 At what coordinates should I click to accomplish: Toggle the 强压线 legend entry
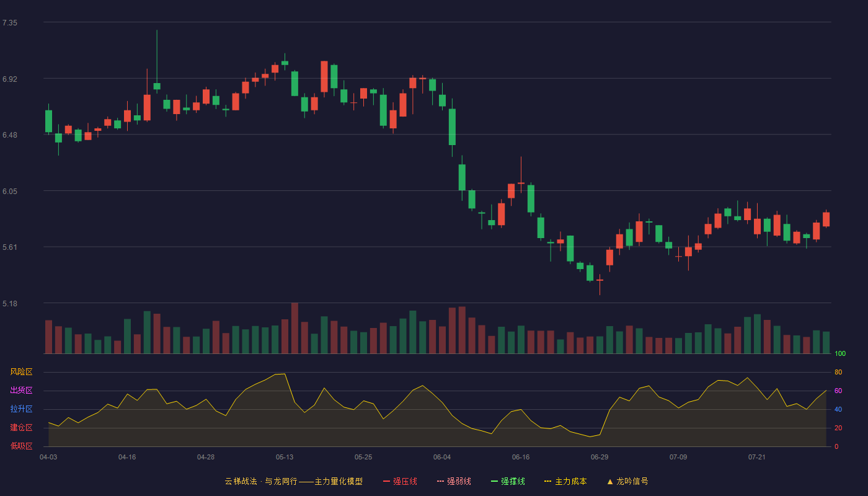click(400, 481)
